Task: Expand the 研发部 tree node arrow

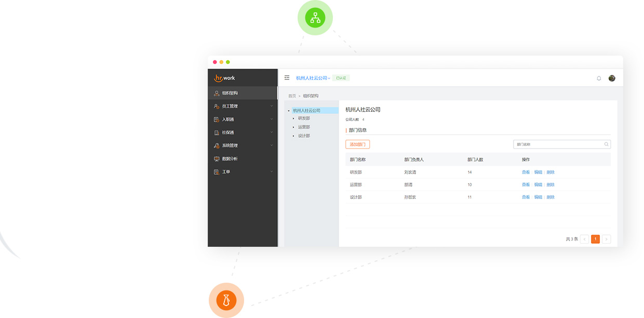Action: (x=293, y=118)
